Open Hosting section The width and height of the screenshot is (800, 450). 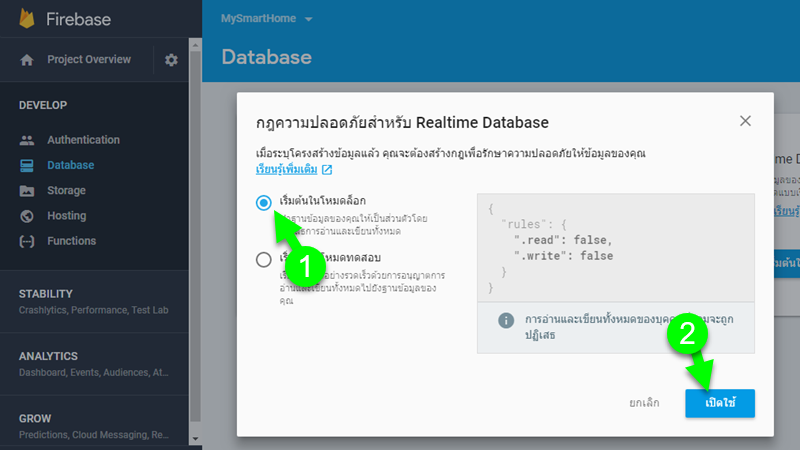(x=67, y=215)
